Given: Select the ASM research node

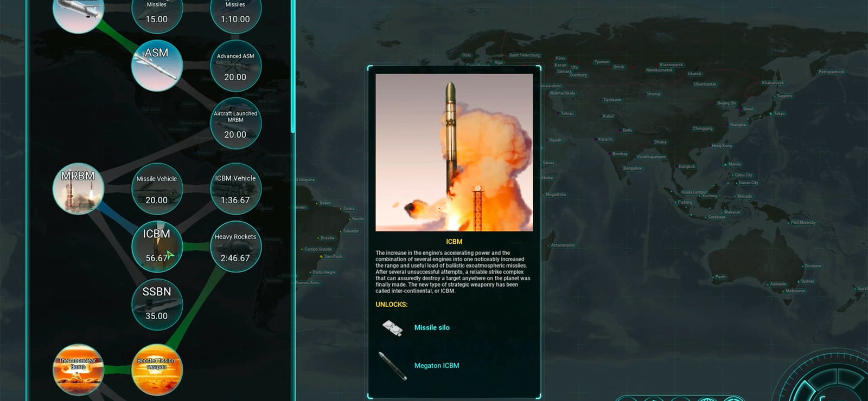Looking at the screenshot, I should tap(157, 66).
